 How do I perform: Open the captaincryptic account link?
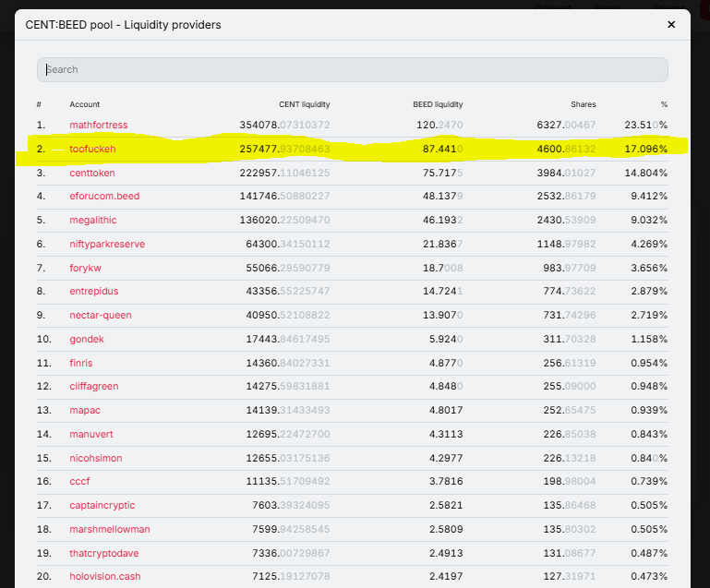click(102, 506)
